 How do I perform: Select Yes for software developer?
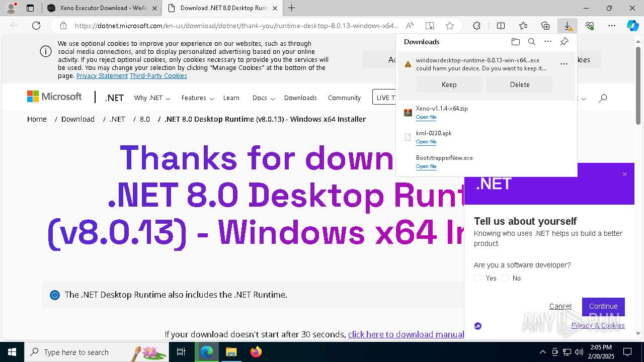(x=477, y=278)
